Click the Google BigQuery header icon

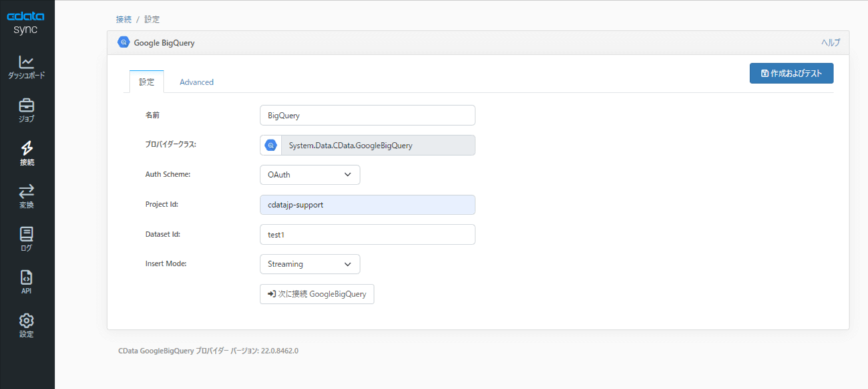(x=124, y=42)
